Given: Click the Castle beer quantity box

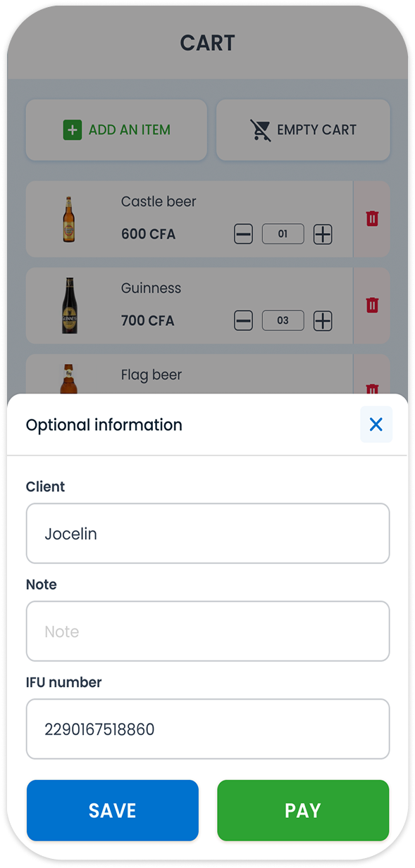Looking at the screenshot, I should [x=283, y=234].
